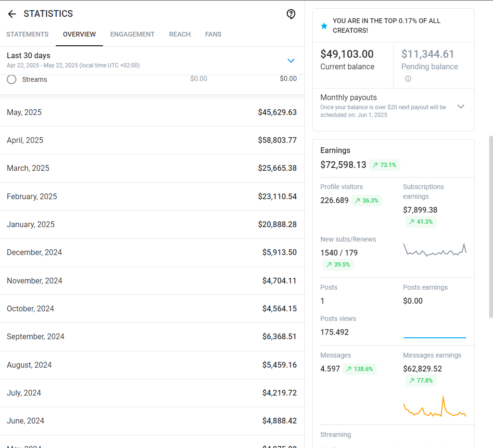Click the 41.3% subscriptions growth badge

(421, 222)
